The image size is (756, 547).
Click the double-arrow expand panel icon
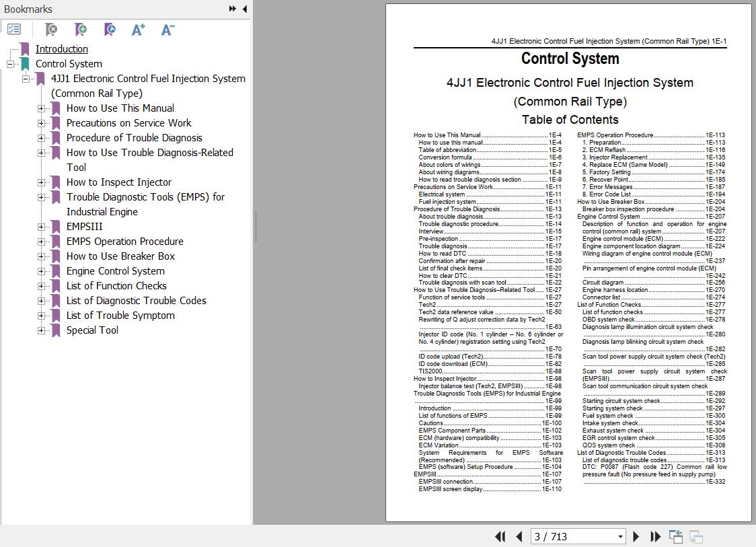click(x=233, y=9)
